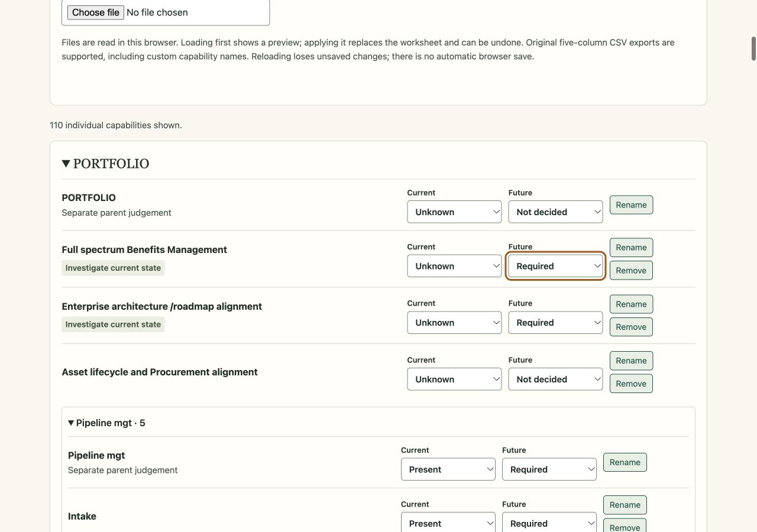The height and width of the screenshot is (532, 757).
Task: Open Current dropdown for Full spectrum Benefits Management
Action: pyautogui.click(x=454, y=266)
